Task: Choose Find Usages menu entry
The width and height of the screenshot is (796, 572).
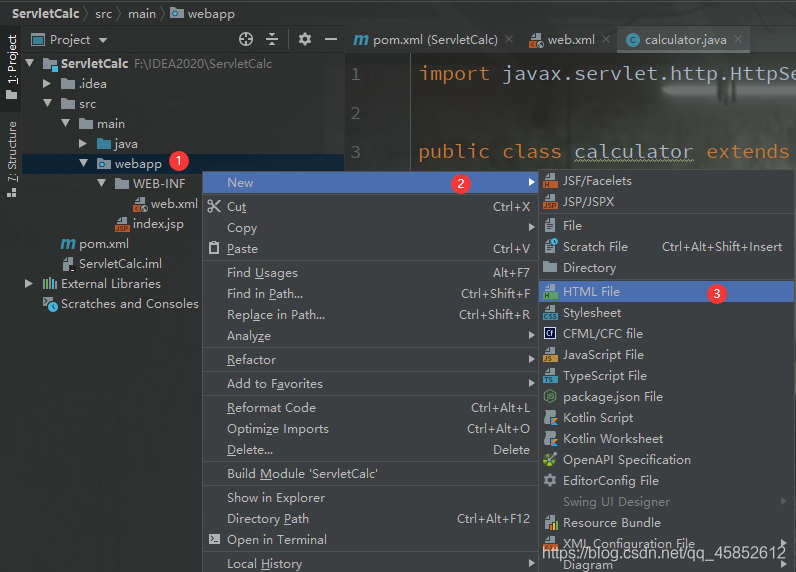Action: click(370, 273)
